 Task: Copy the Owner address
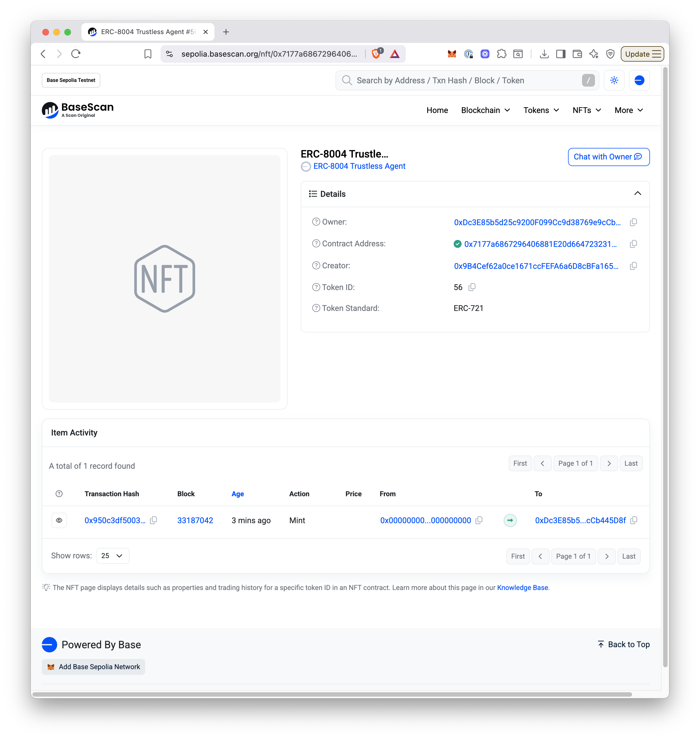pyautogui.click(x=633, y=222)
